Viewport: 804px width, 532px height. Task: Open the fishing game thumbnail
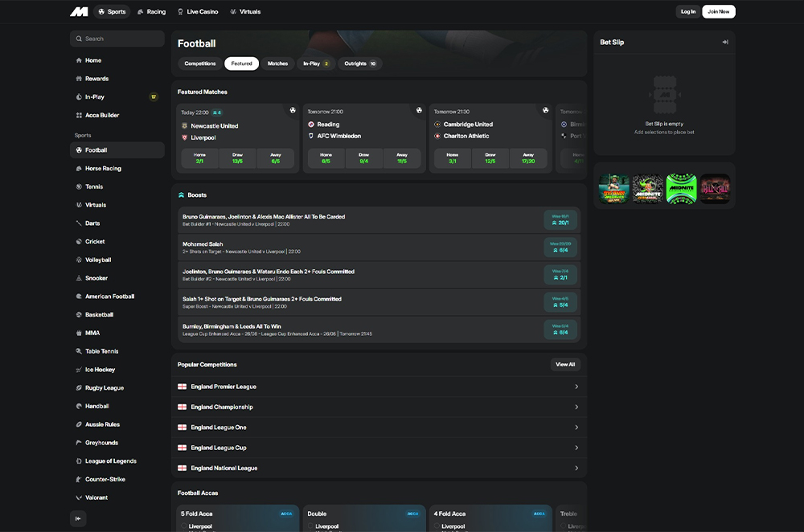(x=613, y=189)
